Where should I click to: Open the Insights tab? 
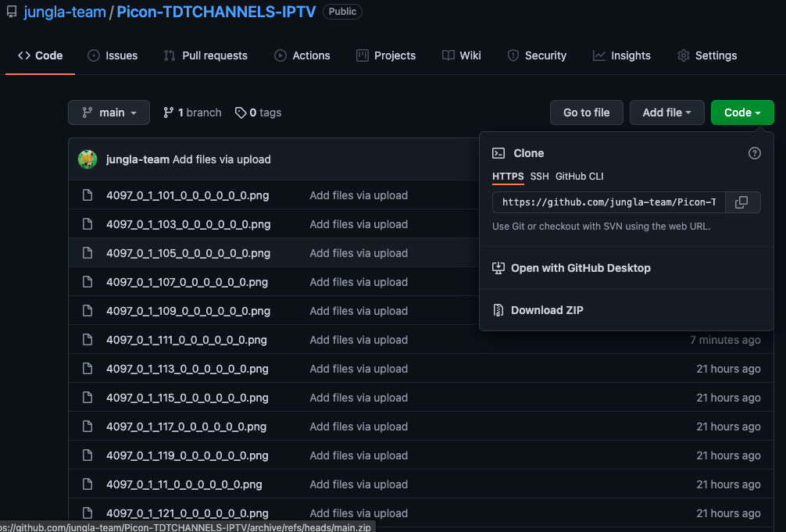pos(622,55)
